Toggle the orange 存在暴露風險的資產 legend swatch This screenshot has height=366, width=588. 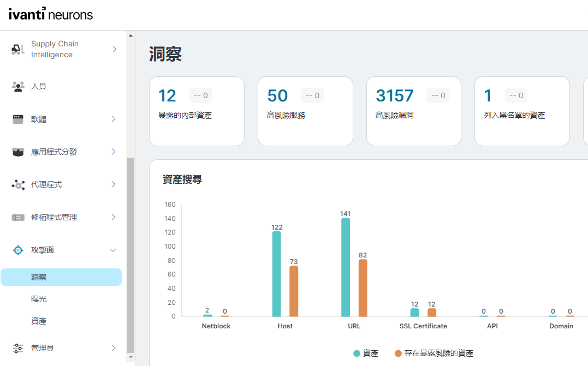pos(398,353)
